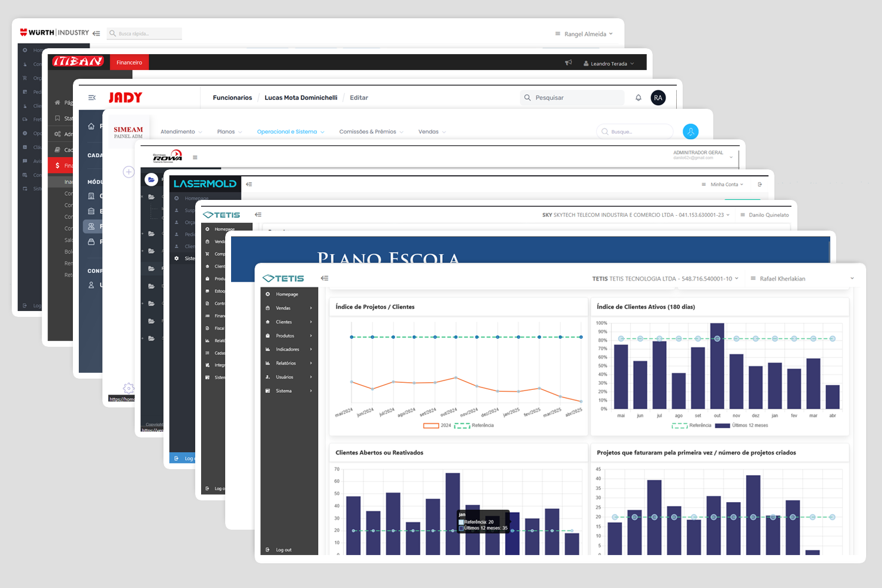
Task: Open the Operacional e Sistema menu
Action: point(290,132)
